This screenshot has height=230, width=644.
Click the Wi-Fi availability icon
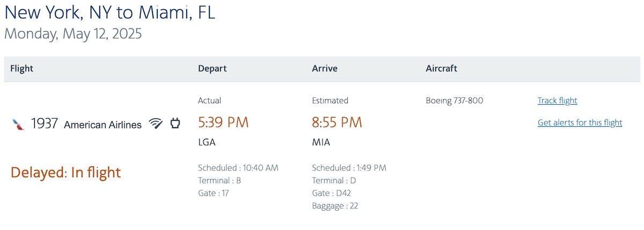coord(156,124)
